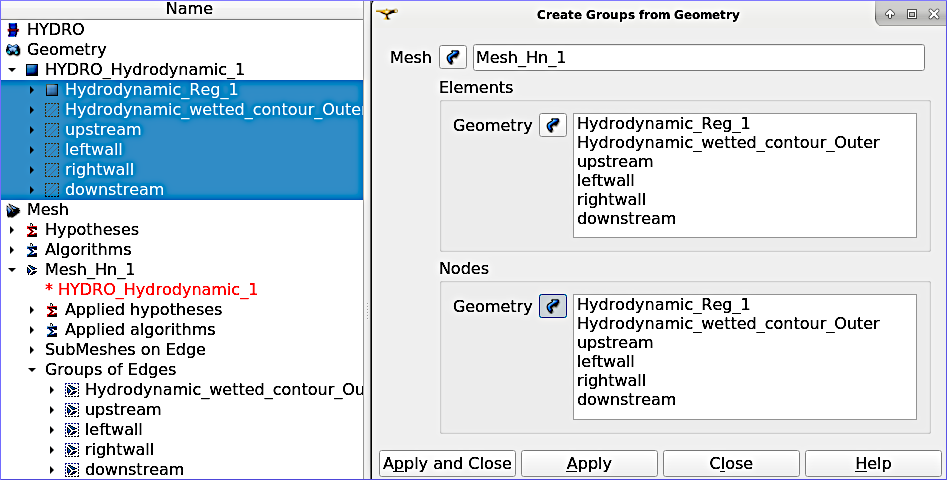Expand the Hydrodynamic_Reg_1 tree node
This screenshot has height=480, width=947.
pos(32,90)
